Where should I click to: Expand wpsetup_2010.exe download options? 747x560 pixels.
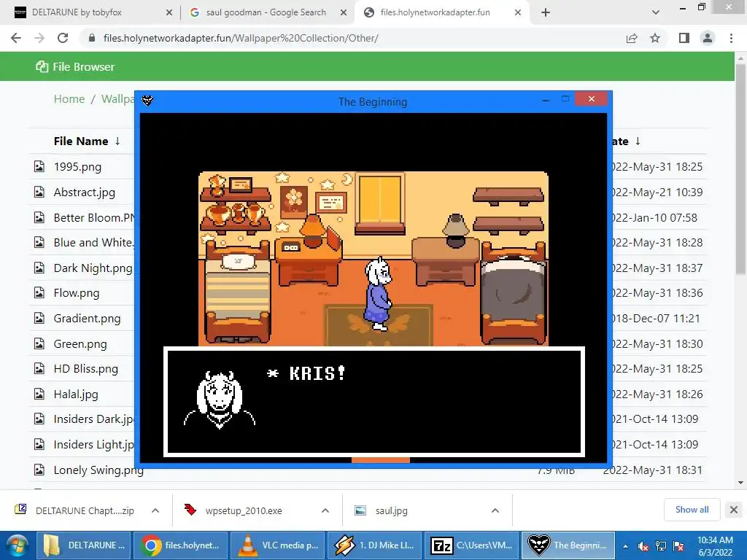325,510
